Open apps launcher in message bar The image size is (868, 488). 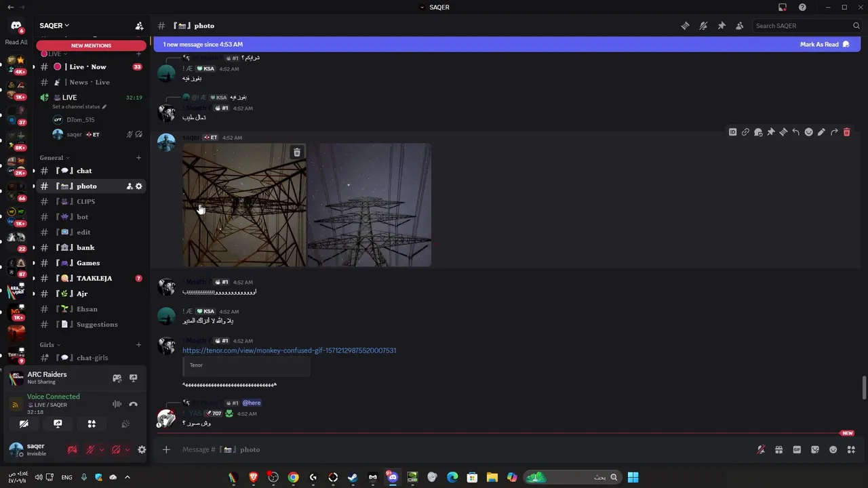[x=851, y=449]
